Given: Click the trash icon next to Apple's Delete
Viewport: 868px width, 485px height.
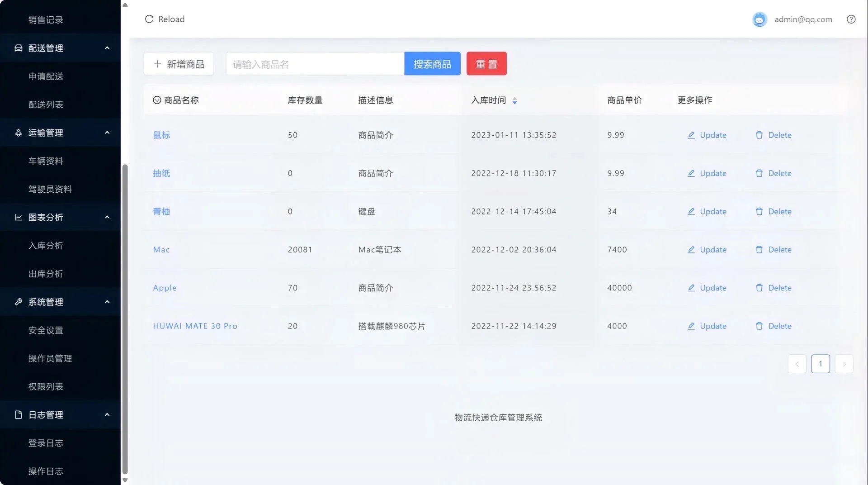Looking at the screenshot, I should point(759,288).
